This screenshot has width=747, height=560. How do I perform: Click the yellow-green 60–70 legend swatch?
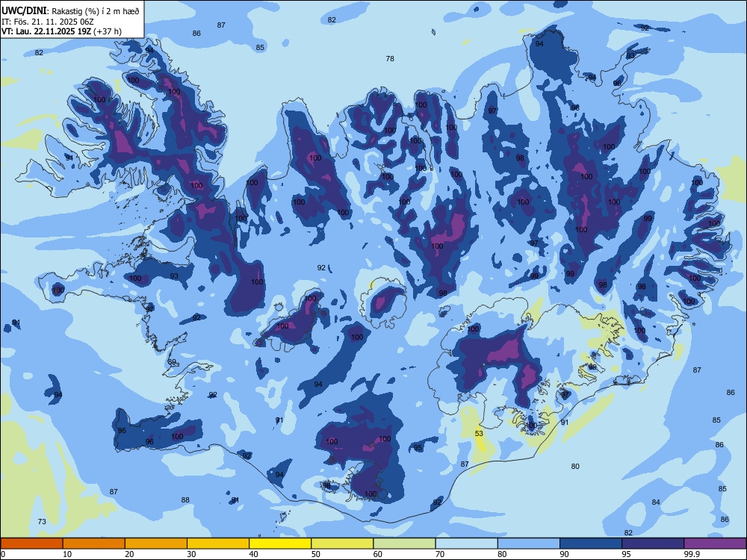(x=404, y=544)
